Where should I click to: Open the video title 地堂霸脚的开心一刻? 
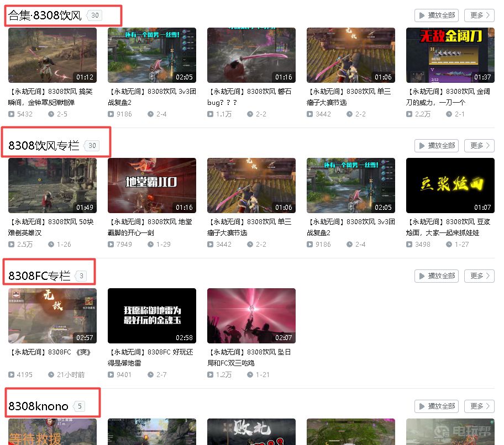(150, 227)
